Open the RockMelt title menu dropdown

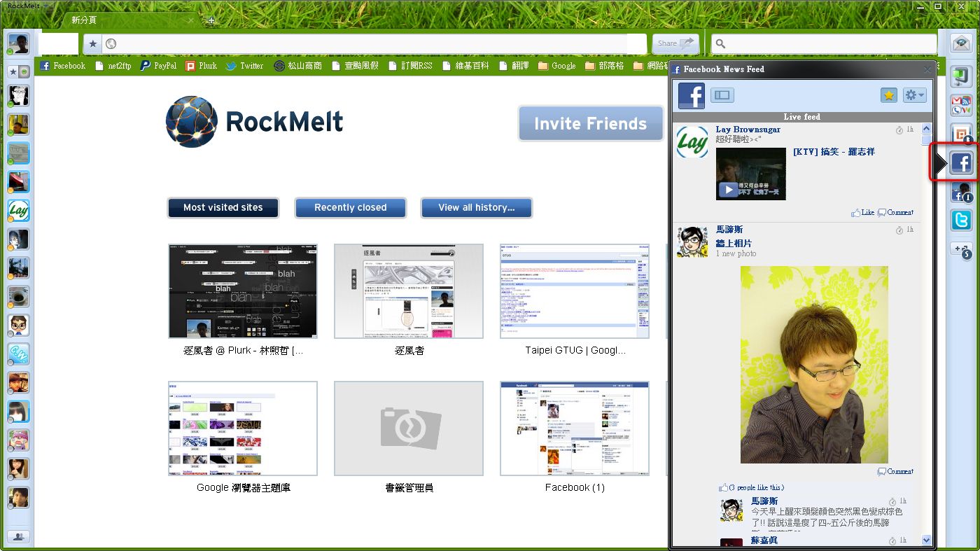pos(28,6)
